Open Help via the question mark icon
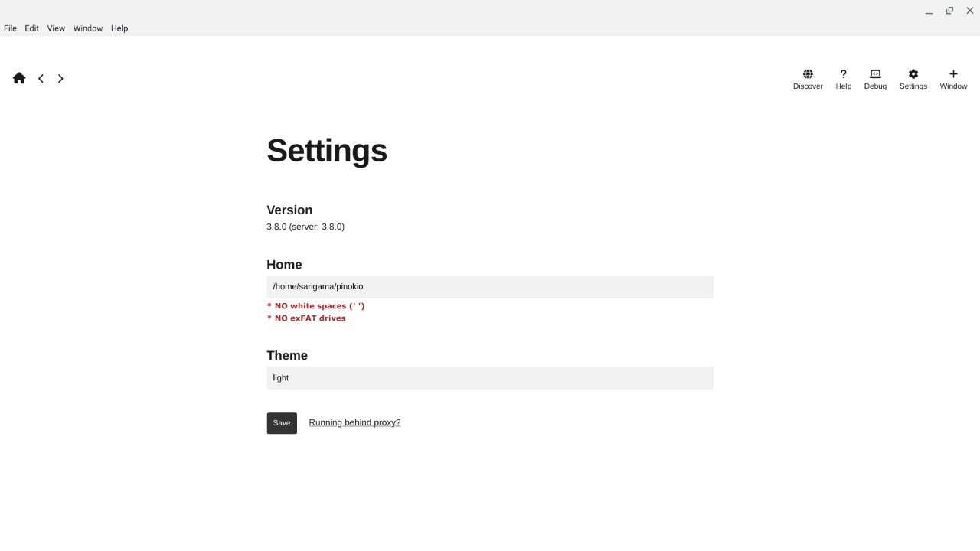Screen dimensions: 980x551 844,74
